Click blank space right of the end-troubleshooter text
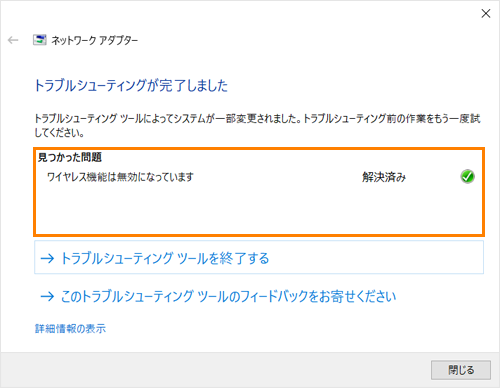 coord(375,258)
